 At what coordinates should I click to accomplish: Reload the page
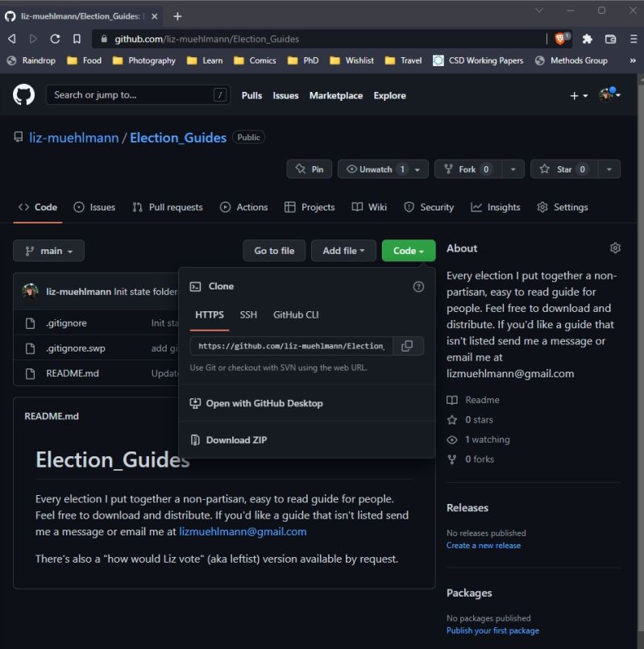click(55, 39)
